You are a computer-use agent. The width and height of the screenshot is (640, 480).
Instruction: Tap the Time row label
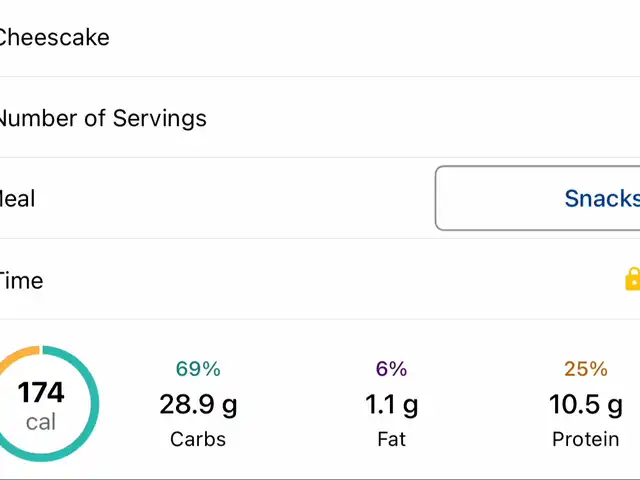21,280
